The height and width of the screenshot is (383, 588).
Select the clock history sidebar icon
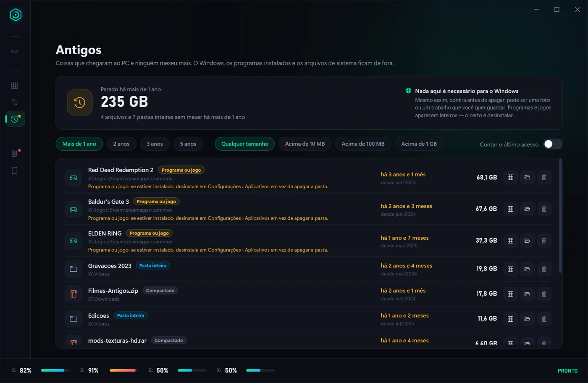pos(16,119)
